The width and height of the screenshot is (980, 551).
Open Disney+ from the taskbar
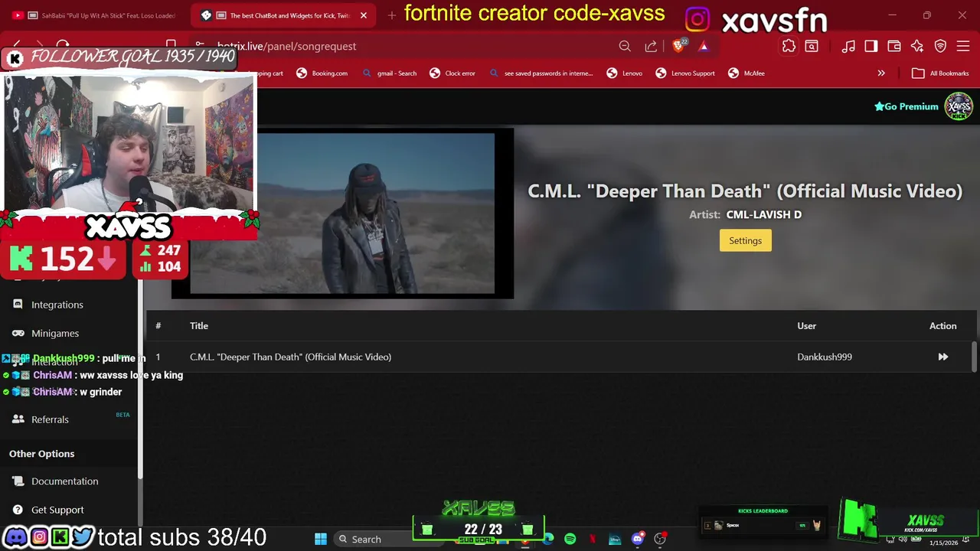tap(615, 539)
